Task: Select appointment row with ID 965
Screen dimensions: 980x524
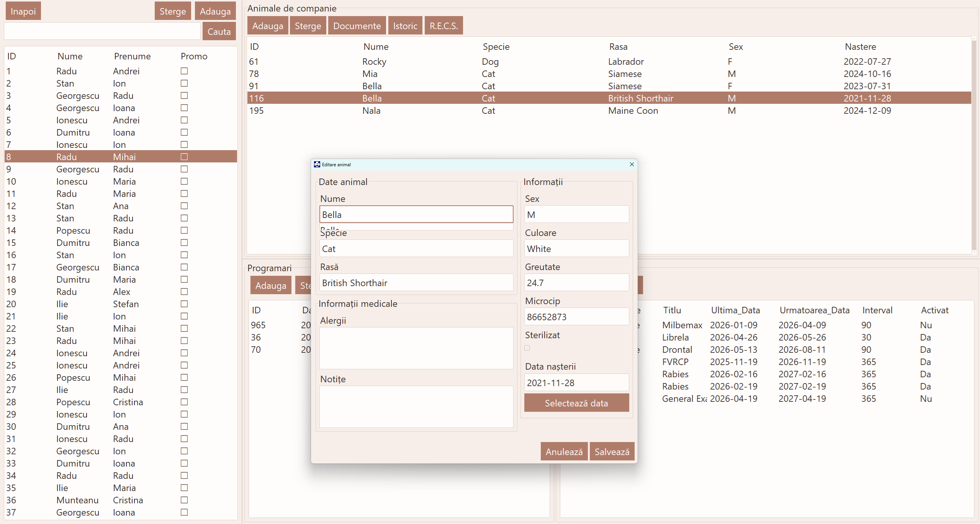Action: 281,325
